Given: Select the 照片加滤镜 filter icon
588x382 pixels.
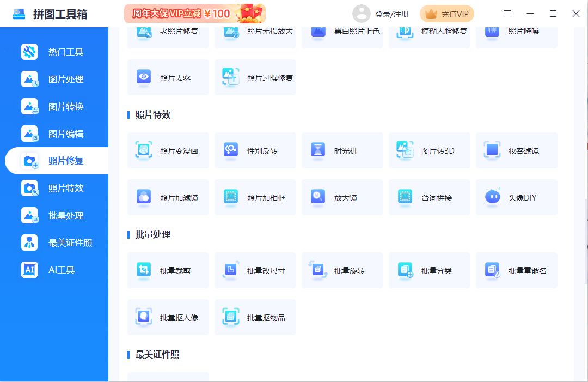Looking at the screenshot, I should tap(144, 197).
